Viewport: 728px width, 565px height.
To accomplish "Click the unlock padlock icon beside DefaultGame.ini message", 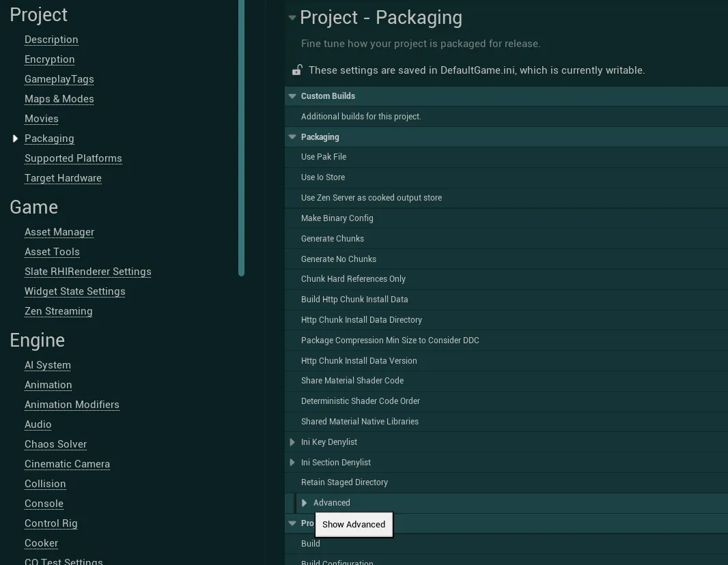I will tap(297, 70).
